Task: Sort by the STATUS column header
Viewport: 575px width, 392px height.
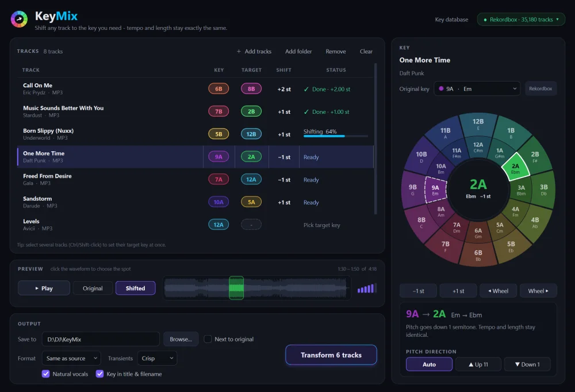Action: coord(336,70)
